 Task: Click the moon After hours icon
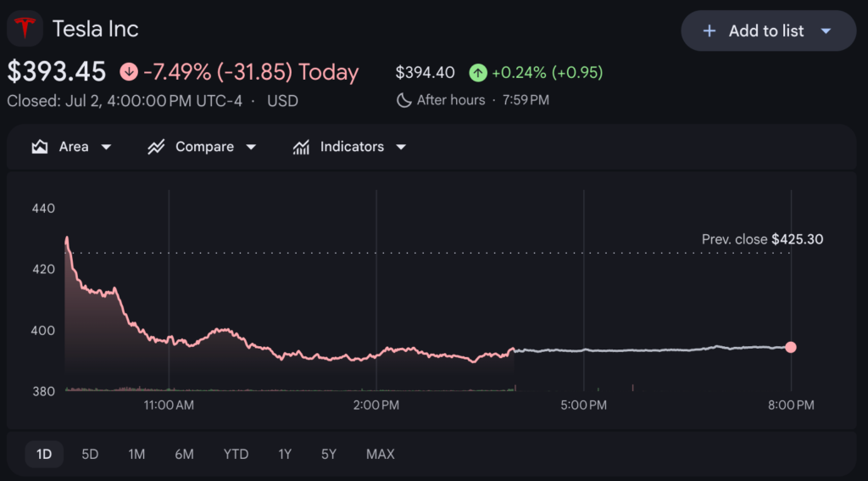[x=404, y=100]
